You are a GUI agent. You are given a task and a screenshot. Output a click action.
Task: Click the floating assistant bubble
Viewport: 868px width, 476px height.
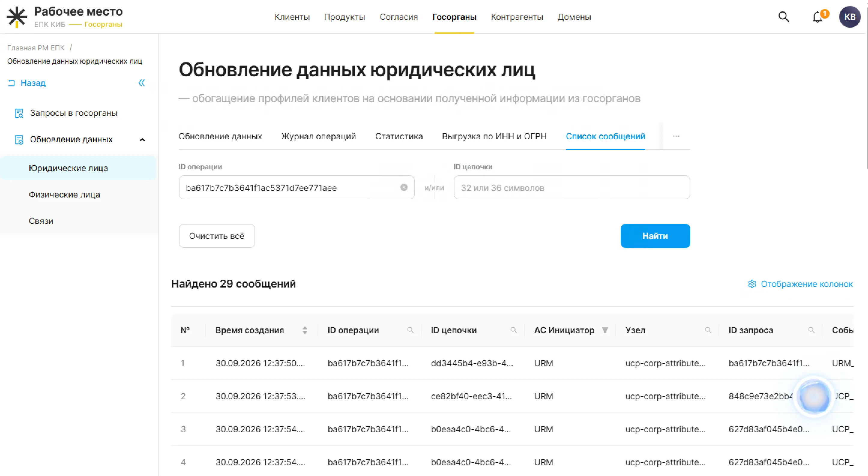click(814, 396)
